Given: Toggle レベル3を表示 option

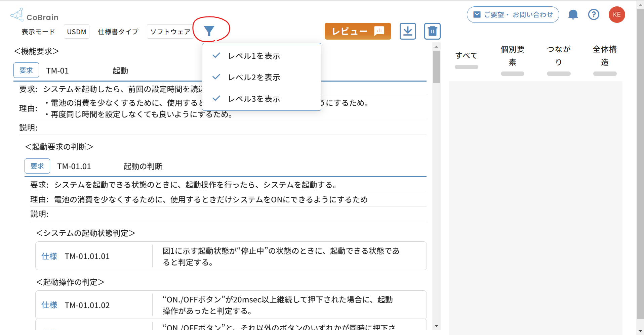Looking at the screenshot, I should (261, 99).
